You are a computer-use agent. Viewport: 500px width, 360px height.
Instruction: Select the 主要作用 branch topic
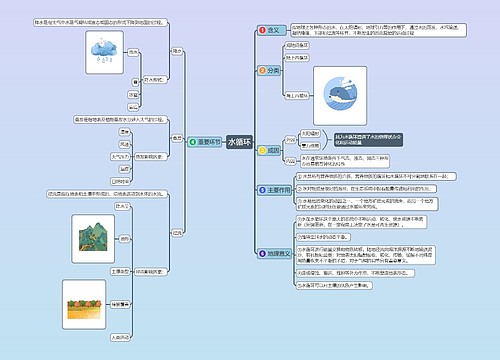point(275,190)
